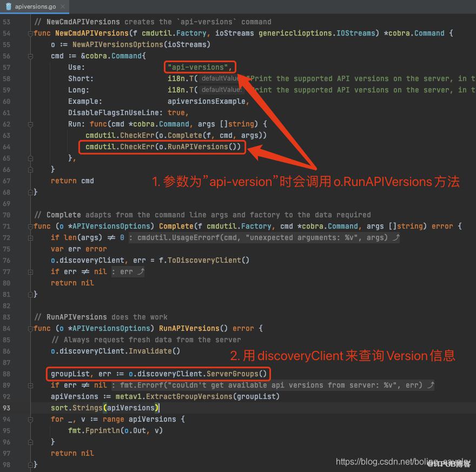Collapse the for loop at line 94
The width and height of the screenshot is (476, 472).
(30, 420)
